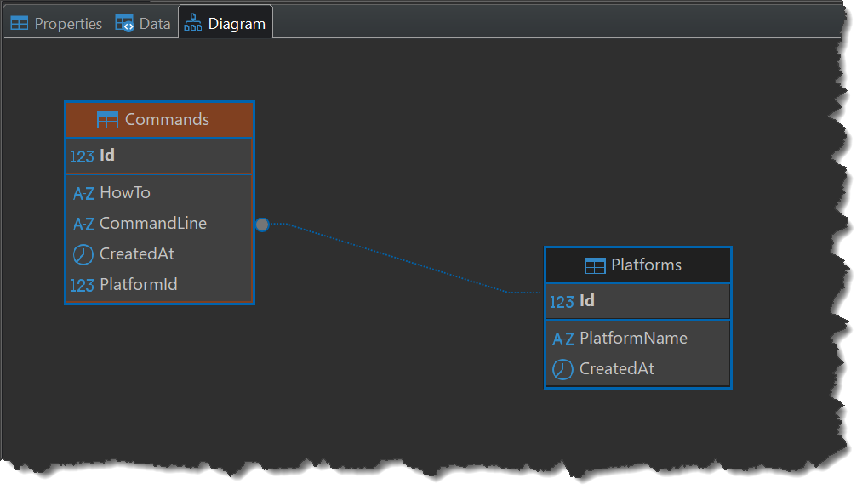
Task: Switch to the Properties tab
Action: click(56, 24)
